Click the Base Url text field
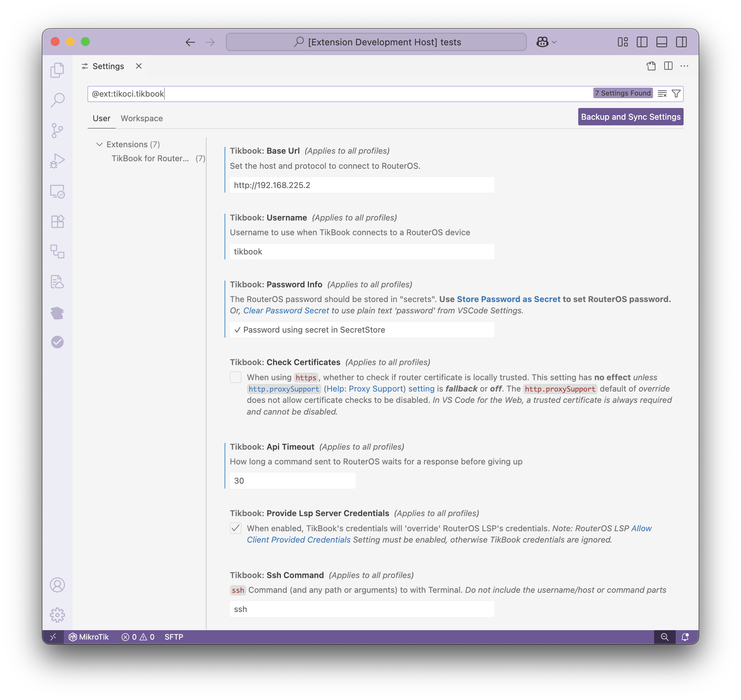The height and width of the screenshot is (700, 741). (362, 185)
